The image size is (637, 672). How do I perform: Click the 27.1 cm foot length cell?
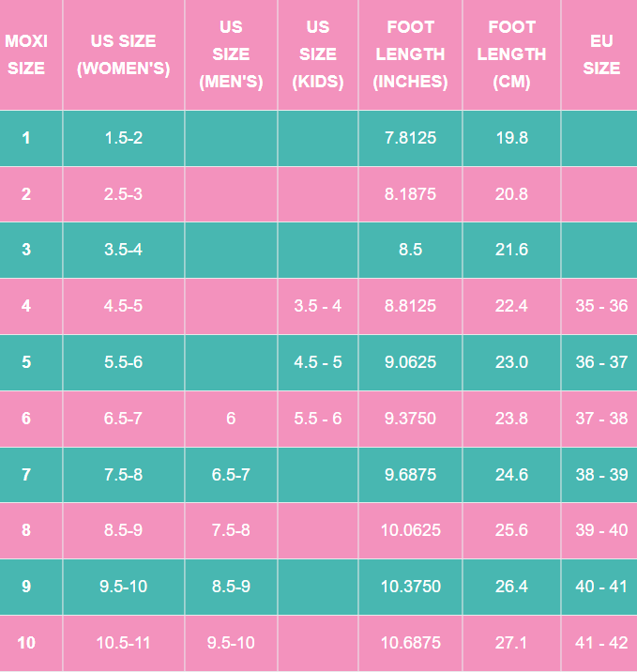point(511,643)
